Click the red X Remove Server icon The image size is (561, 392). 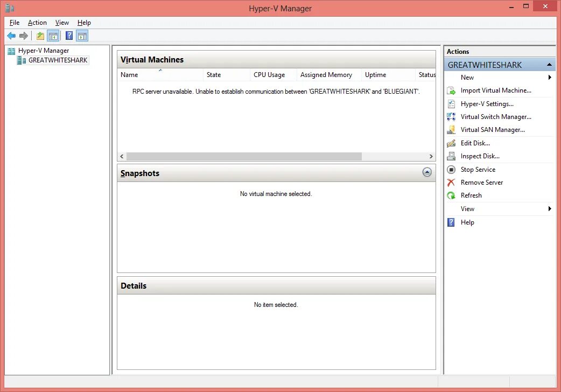(451, 183)
